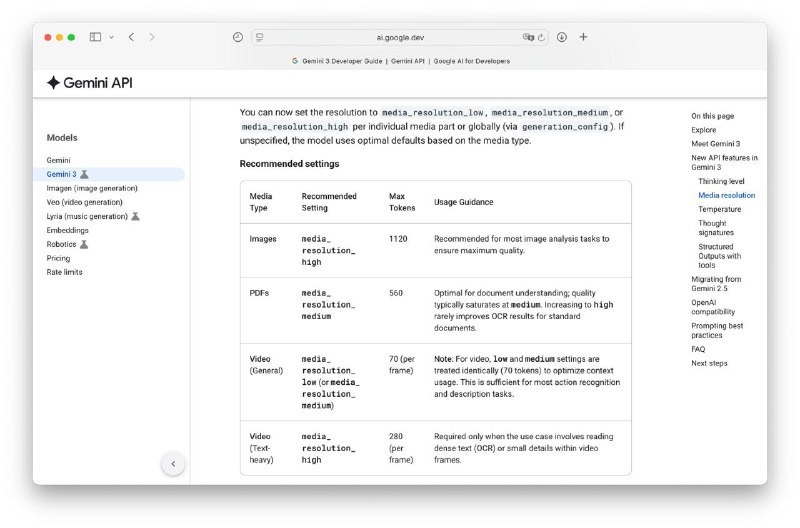Screen dimensions: 800x528
Task: Jump to FAQ section
Action: [698, 349]
